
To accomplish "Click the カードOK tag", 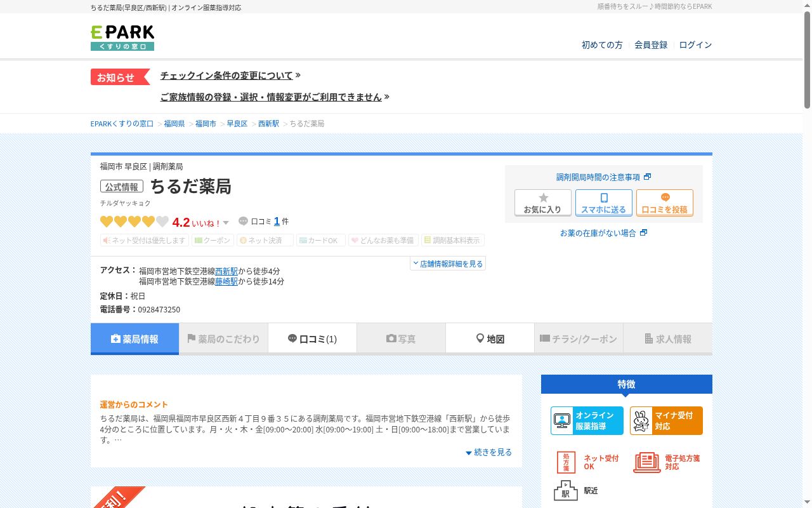I will (320, 240).
